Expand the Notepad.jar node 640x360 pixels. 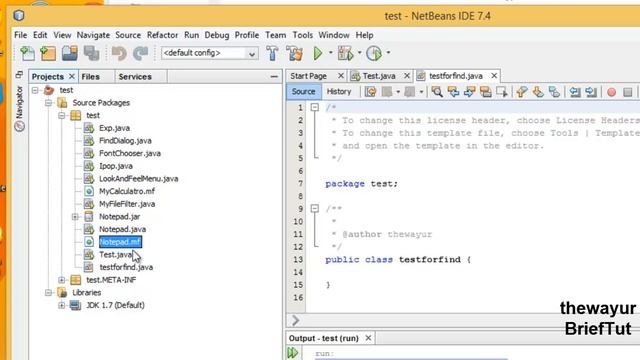point(75,217)
